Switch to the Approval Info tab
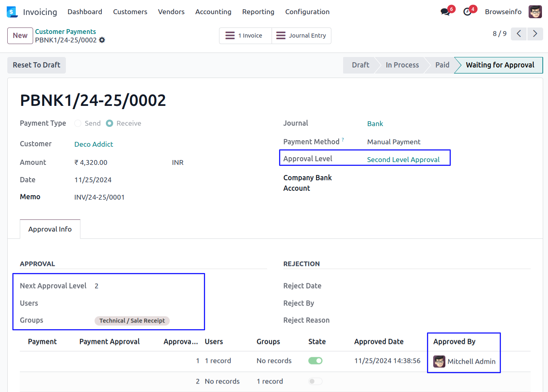Image resolution: width=548 pixels, height=392 pixels. click(50, 229)
